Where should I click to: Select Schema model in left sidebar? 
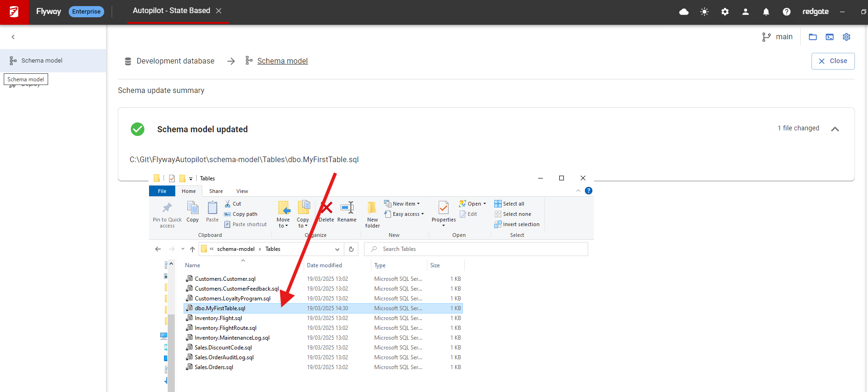[42, 61]
